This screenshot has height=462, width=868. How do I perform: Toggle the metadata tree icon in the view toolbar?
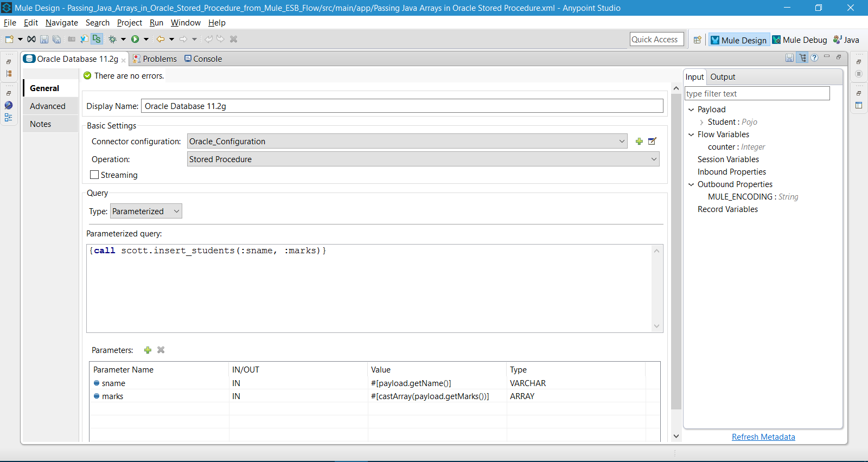point(802,57)
